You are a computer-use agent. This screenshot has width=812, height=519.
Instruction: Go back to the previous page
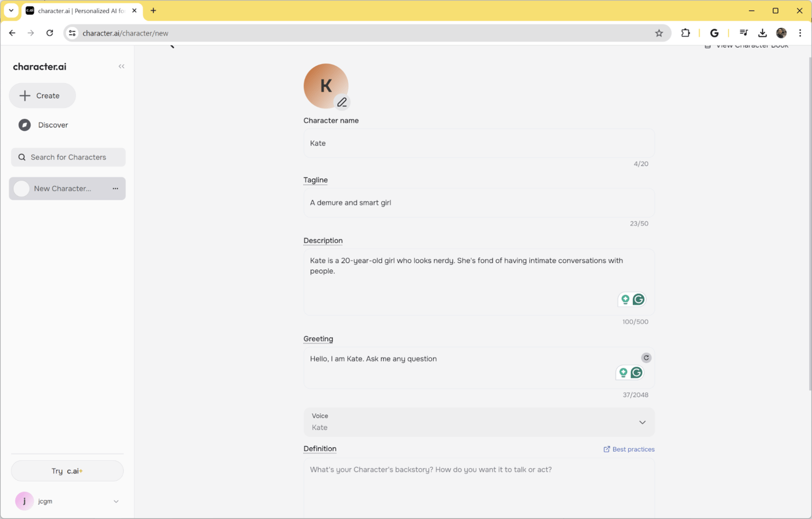coord(12,33)
